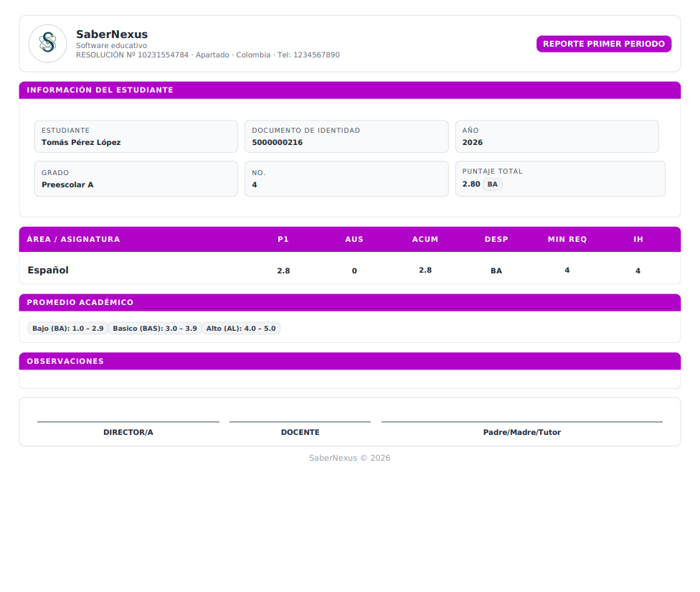Select the Basico (BAS): 3.0 – 3.9 badge
Image resolution: width=700 pixels, height=592 pixels.
155,328
